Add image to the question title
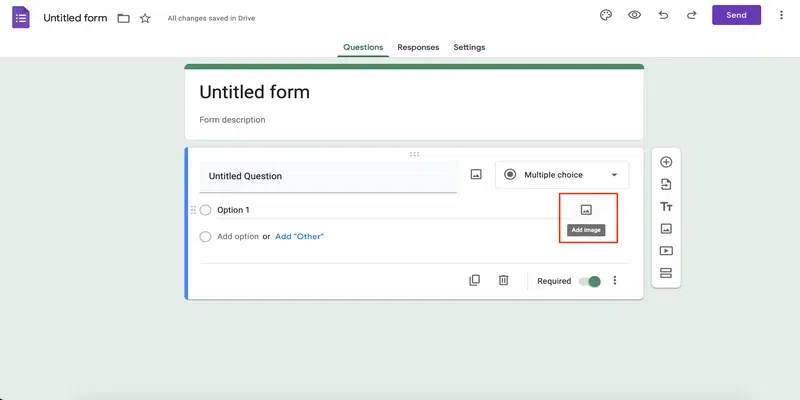 tap(476, 174)
